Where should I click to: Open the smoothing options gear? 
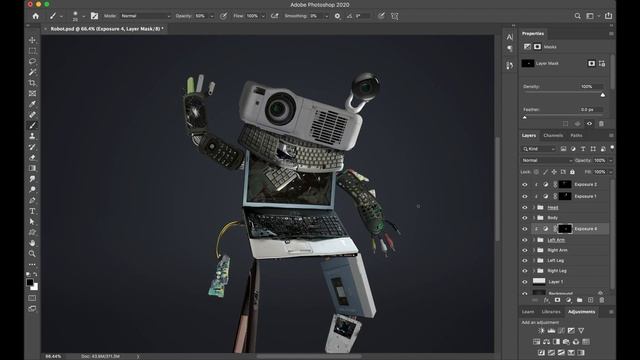pyautogui.click(x=337, y=16)
